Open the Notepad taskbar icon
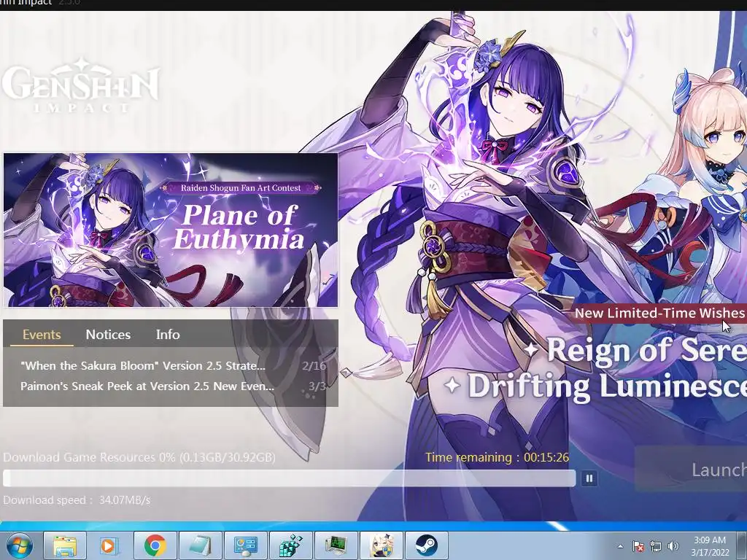 (200, 545)
